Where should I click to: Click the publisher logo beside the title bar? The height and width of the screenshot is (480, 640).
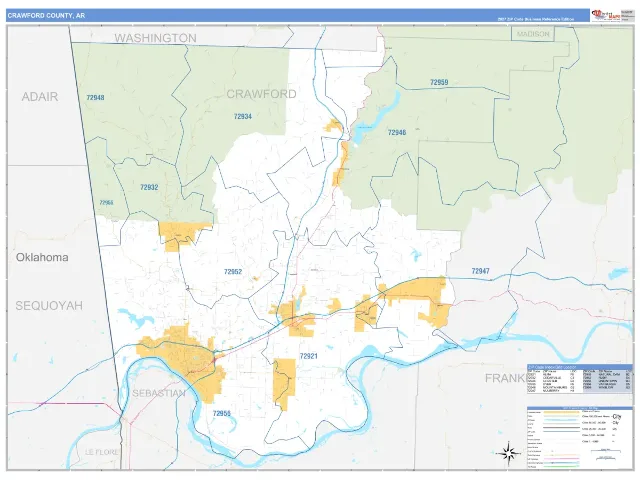(606, 15)
